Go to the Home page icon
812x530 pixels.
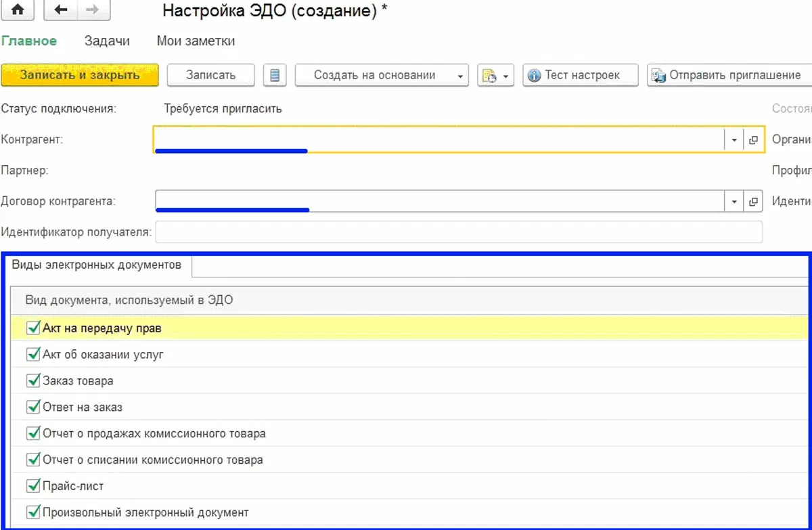(18, 10)
